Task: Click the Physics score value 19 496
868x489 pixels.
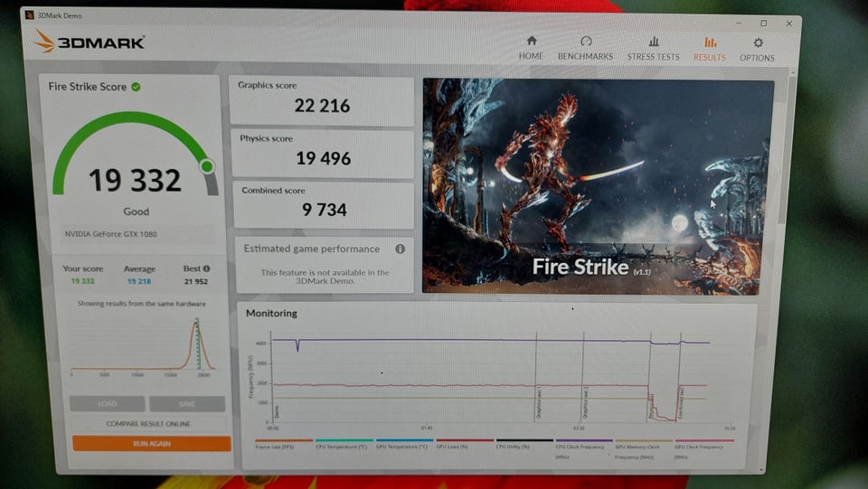Action: [x=324, y=159]
